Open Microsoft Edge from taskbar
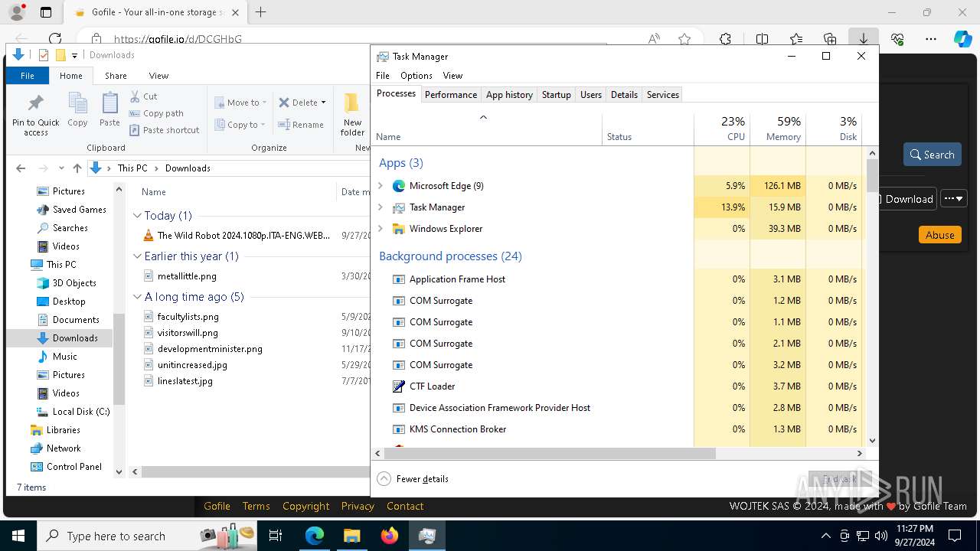Image resolution: width=980 pixels, height=551 pixels. pos(315,536)
